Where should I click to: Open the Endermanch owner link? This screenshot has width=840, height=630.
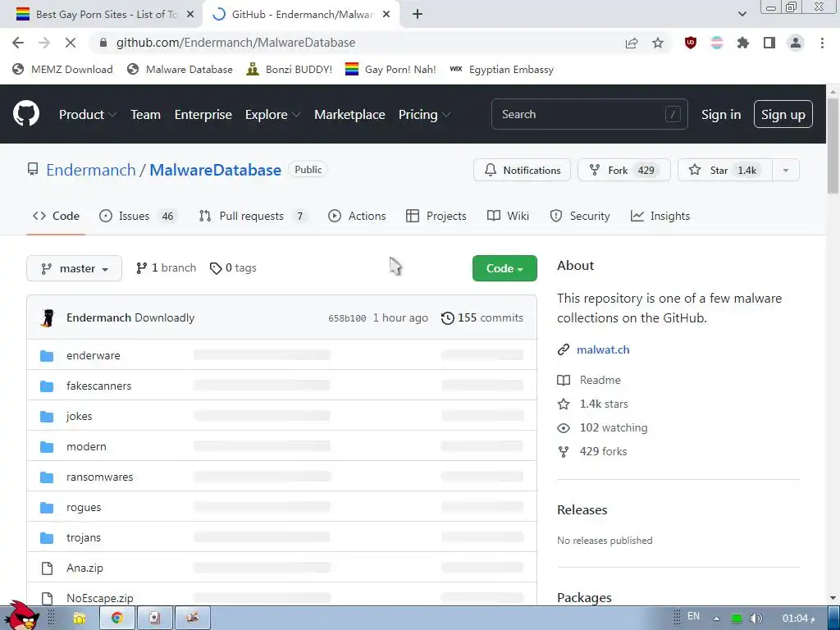(x=90, y=170)
